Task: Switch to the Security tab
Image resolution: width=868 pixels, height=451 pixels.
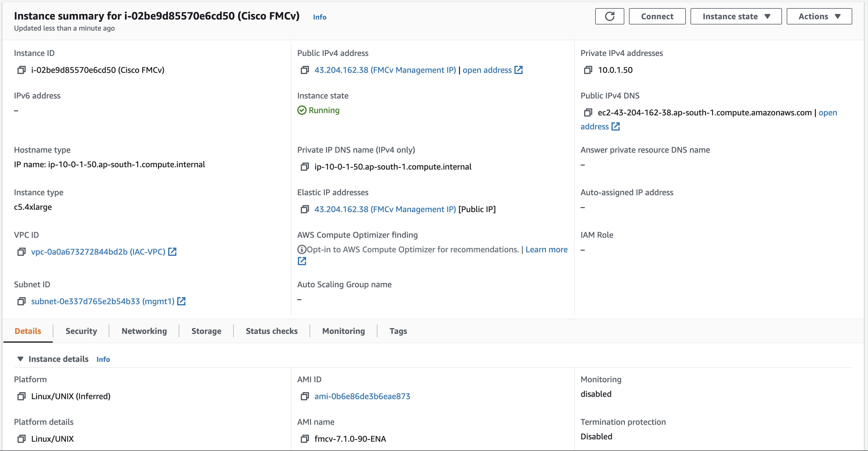Action: pyautogui.click(x=81, y=331)
